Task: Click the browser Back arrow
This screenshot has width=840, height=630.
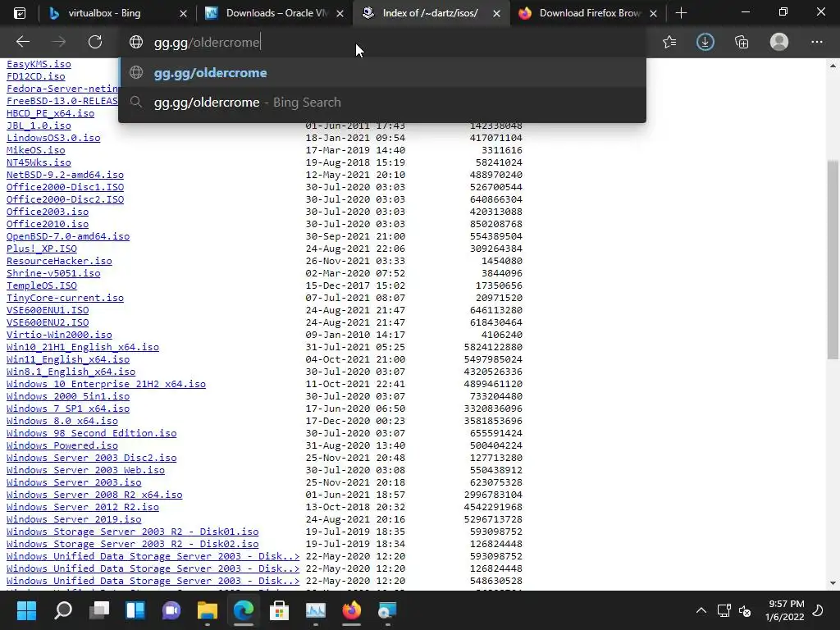Action: [22, 42]
